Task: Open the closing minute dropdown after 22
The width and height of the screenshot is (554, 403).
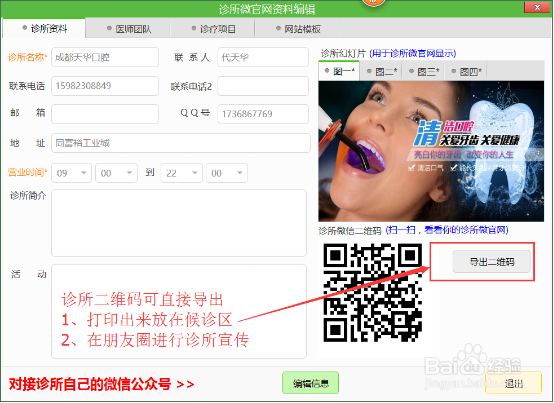Action: point(227,173)
